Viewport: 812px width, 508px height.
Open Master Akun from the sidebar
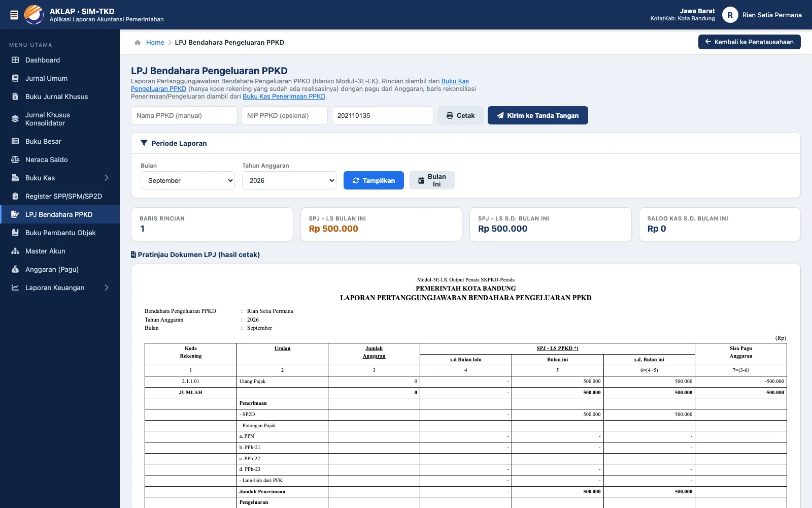pyautogui.click(x=60, y=251)
